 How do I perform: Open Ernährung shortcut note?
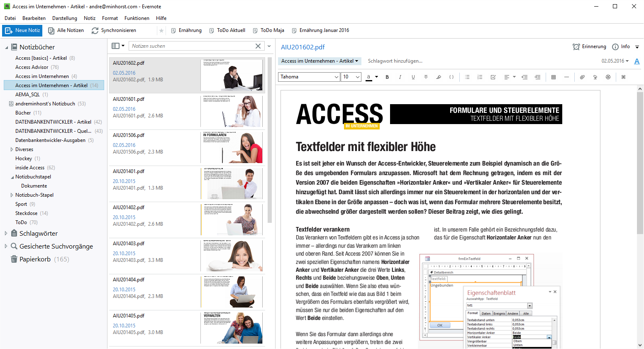pos(186,30)
